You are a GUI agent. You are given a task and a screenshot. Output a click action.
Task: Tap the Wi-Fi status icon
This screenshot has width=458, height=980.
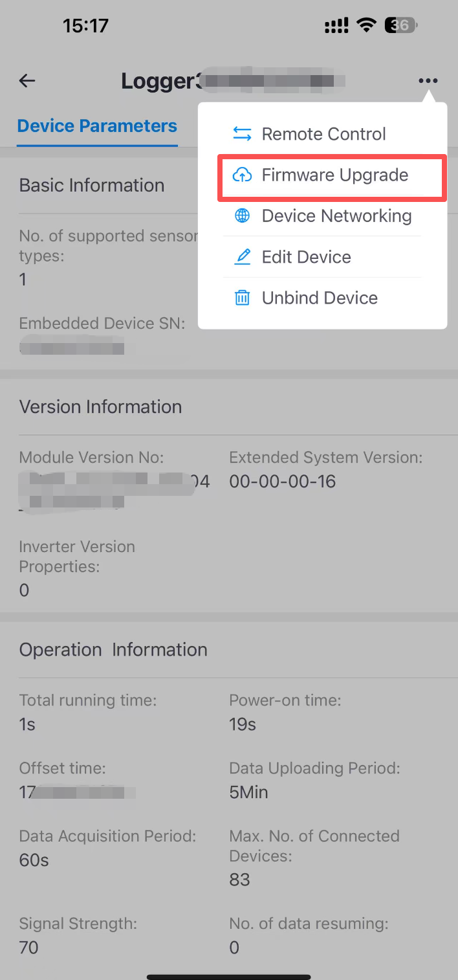(367, 26)
